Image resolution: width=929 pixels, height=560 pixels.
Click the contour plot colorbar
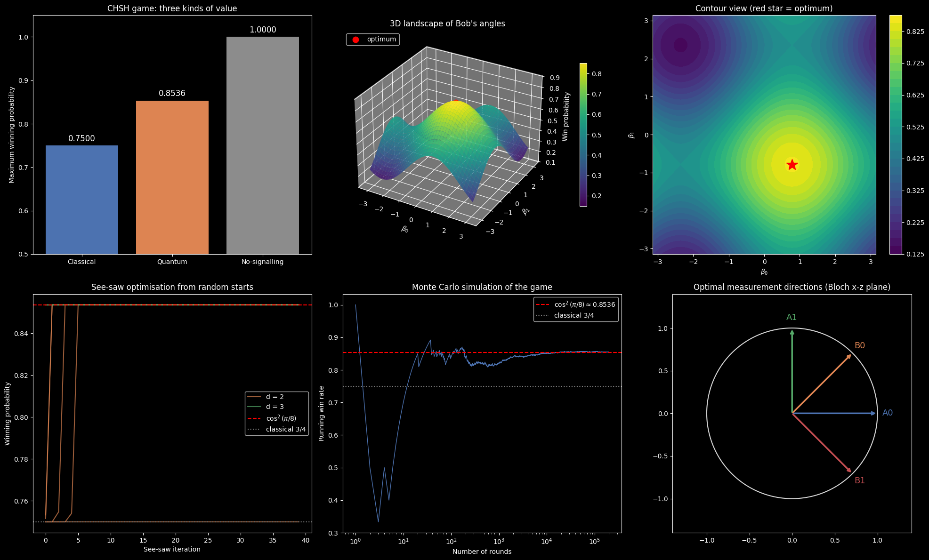point(896,135)
